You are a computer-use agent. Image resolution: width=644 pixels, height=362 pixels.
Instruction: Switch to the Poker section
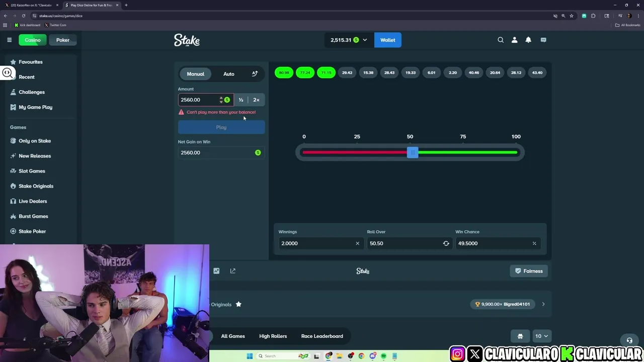[x=63, y=40]
